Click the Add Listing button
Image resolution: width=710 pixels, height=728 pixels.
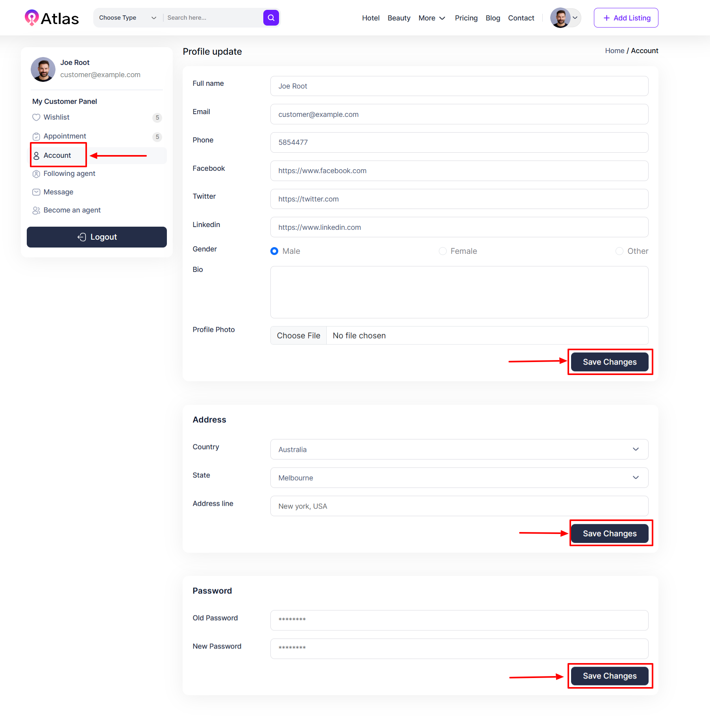pos(626,18)
